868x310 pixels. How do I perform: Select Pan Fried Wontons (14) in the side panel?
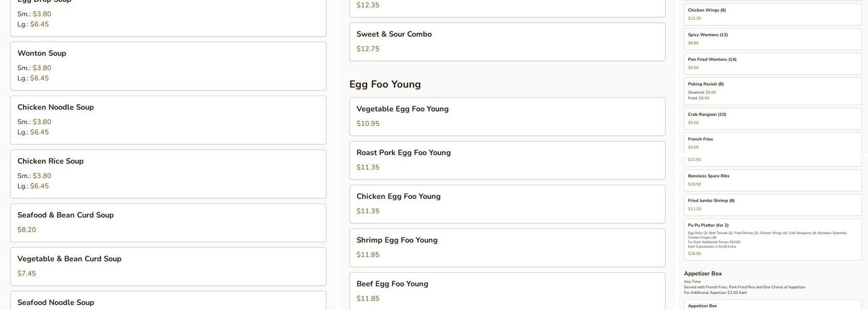pyautogui.click(x=773, y=64)
